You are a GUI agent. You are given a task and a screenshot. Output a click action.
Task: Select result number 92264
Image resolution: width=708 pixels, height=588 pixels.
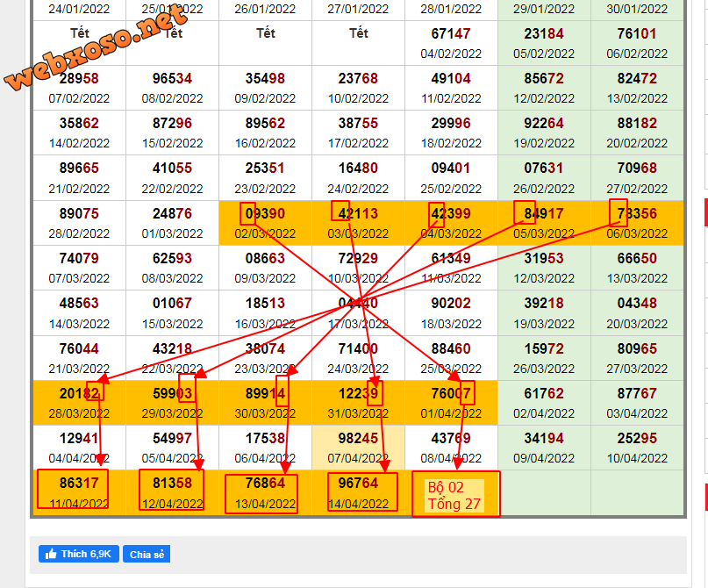[544, 123]
